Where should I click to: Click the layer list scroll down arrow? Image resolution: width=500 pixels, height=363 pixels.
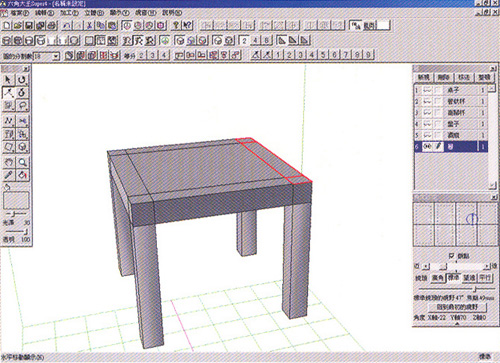tap(492, 185)
